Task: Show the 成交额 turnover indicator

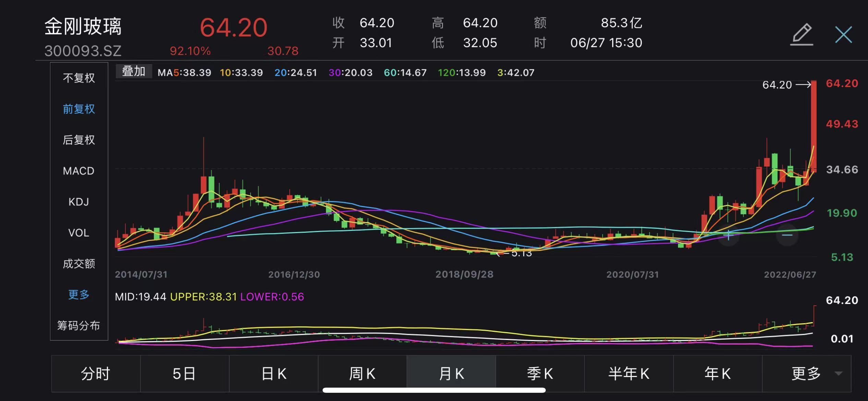Action: coord(79,264)
